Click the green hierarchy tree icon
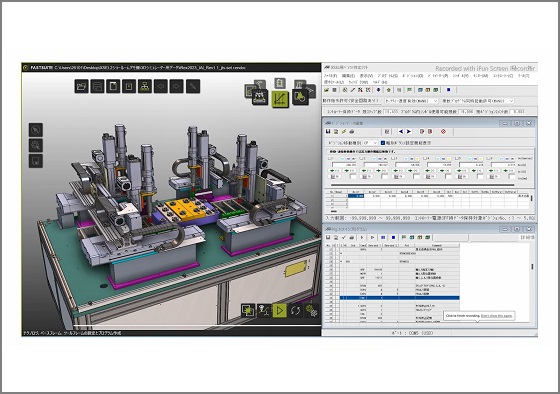This screenshot has width=560, height=394. [x=145, y=86]
